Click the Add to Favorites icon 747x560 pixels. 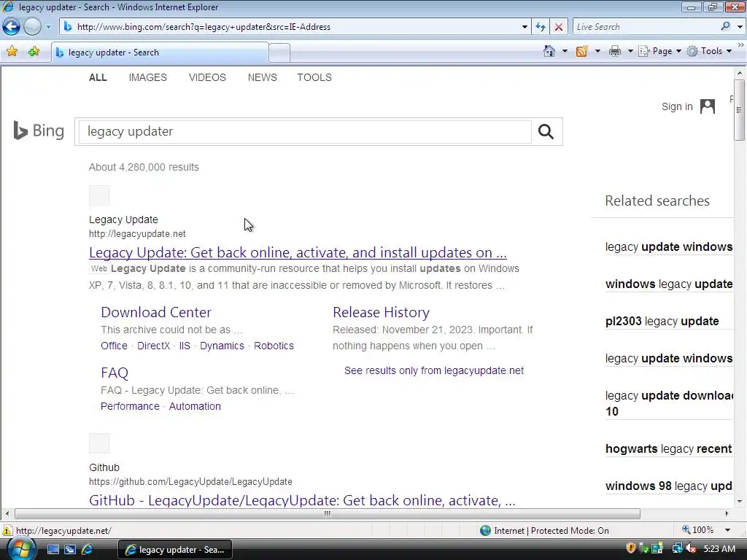34,52
